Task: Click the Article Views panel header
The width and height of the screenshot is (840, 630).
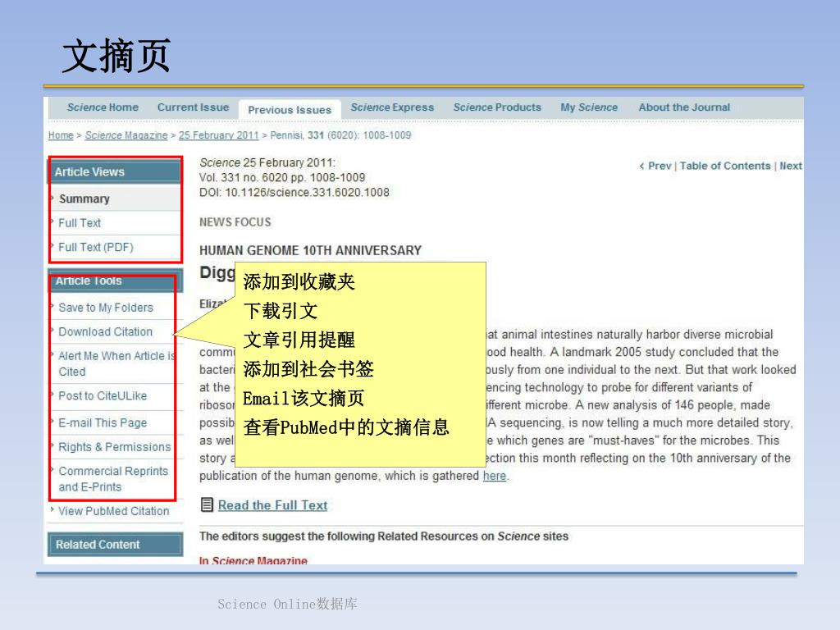Action: click(x=115, y=172)
